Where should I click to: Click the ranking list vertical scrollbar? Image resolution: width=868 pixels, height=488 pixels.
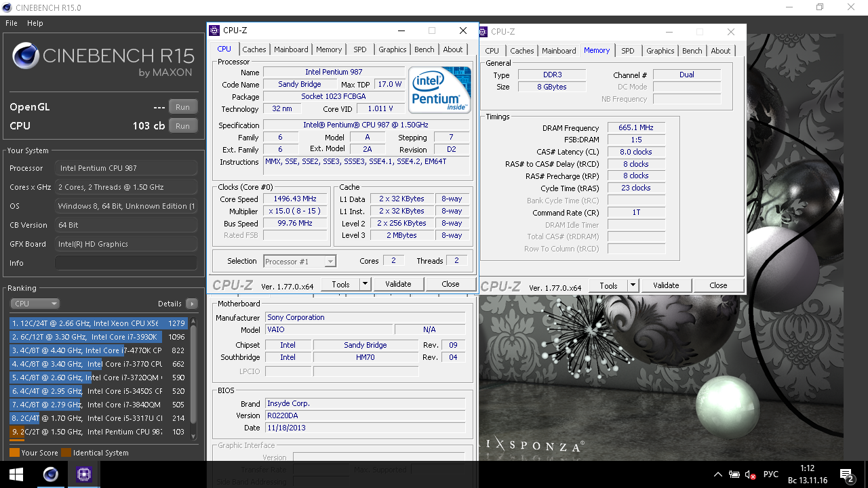[193, 378]
